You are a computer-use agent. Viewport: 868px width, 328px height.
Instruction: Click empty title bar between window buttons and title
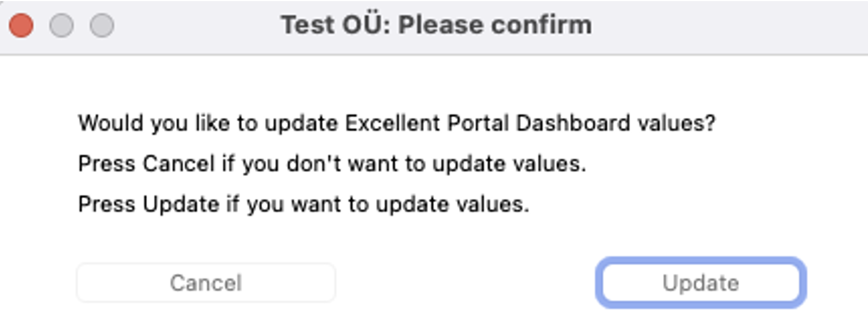[x=196, y=26]
